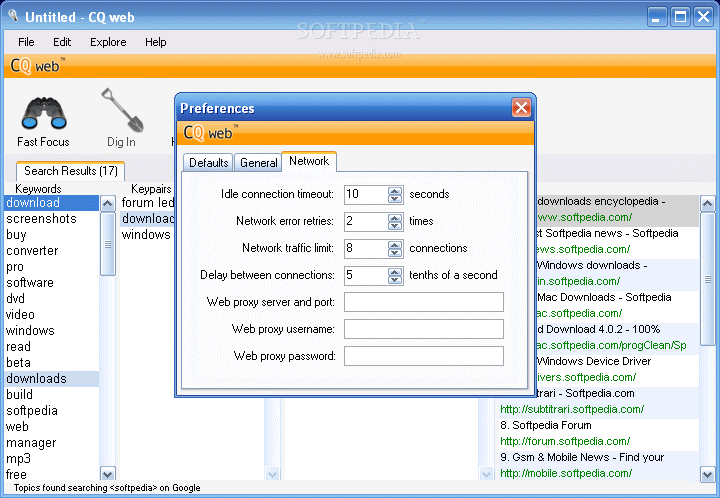
Task: Decrease Network error retries with down arrow
Action: tap(395, 225)
